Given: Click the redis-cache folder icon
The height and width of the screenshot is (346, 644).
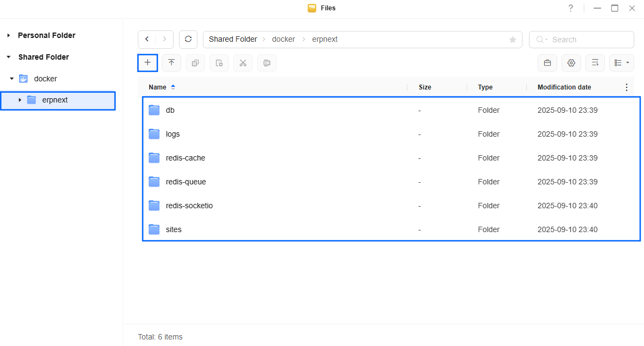Looking at the screenshot, I should 154,158.
